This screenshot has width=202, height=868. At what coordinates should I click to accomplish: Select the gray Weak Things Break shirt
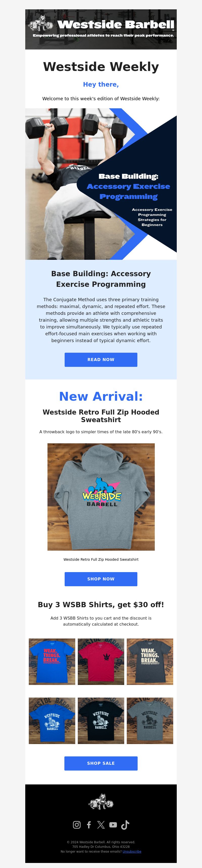[x=150, y=661]
